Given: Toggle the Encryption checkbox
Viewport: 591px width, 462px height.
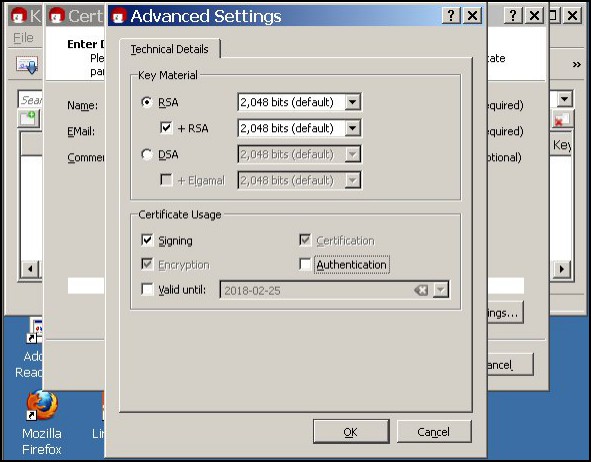Looking at the screenshot, I should click(x=147, y=264).
